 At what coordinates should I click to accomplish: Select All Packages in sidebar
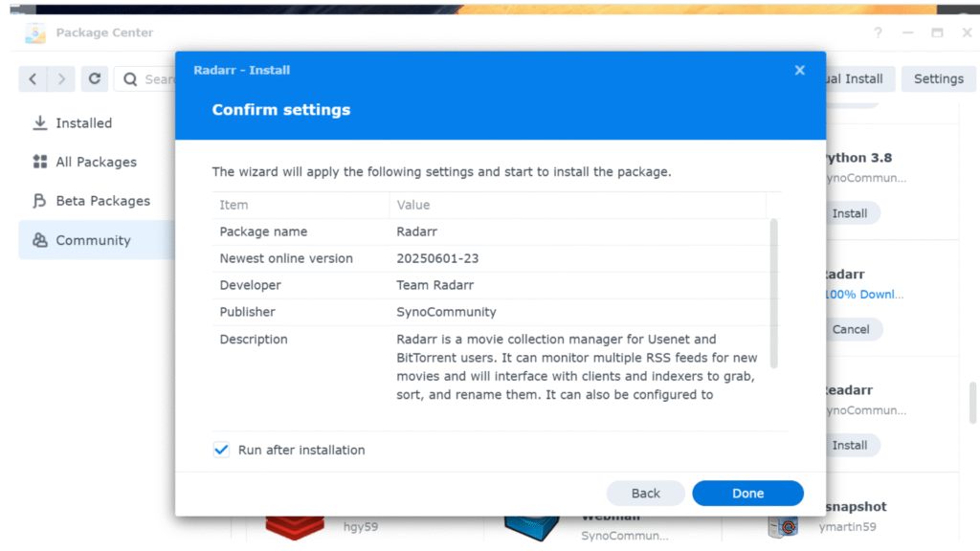click(x=96, y=163)
